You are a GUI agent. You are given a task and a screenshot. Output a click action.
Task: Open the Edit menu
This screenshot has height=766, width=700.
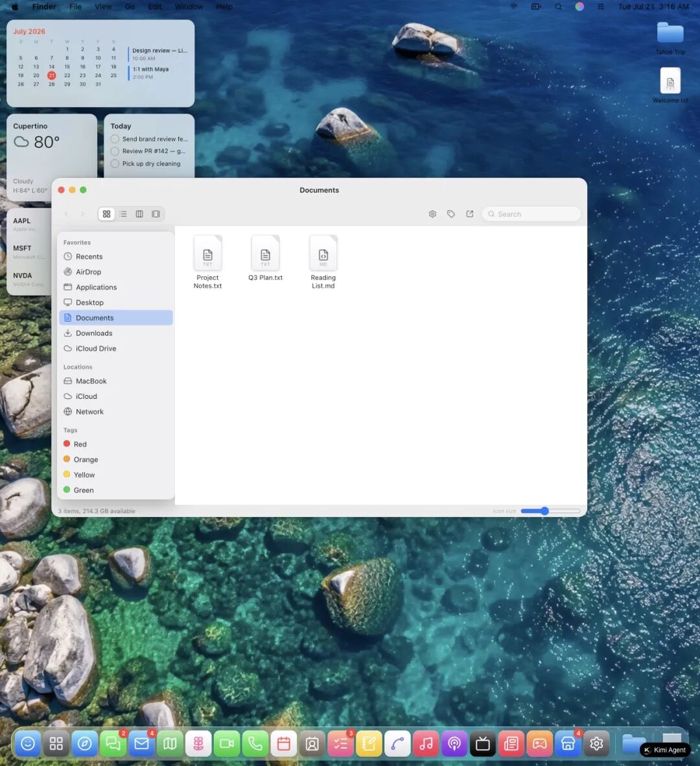pyautogui.click(x=155, y=7)
